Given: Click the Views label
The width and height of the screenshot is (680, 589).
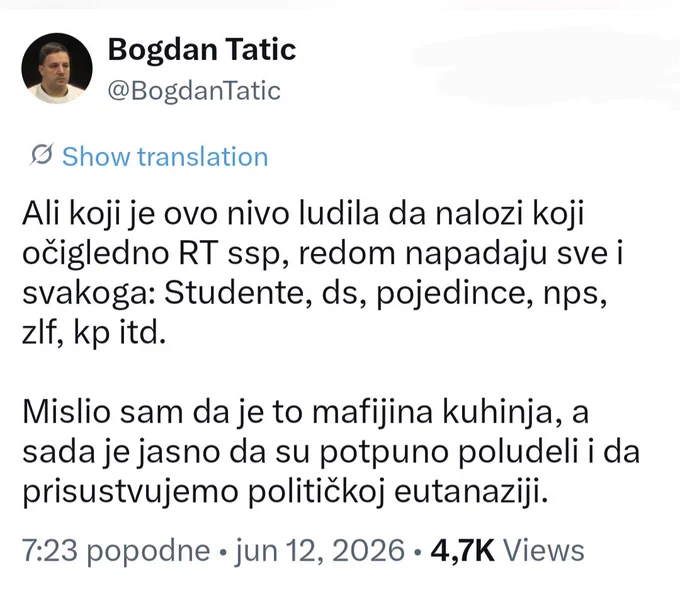Looking at the screenshot, I should click(543, 551).
